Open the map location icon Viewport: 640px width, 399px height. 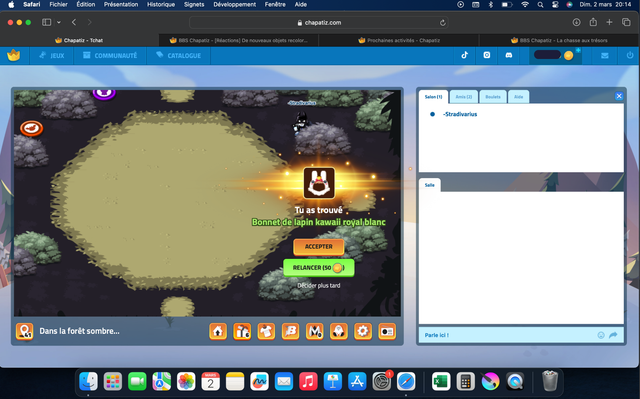point(24,331)
